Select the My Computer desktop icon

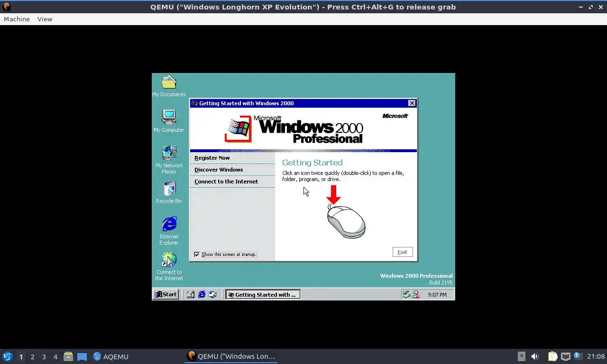(169, 121)
